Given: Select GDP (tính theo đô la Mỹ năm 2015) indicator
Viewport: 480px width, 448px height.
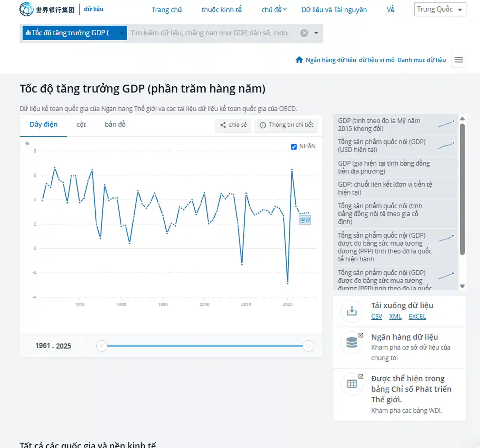Looking at the screenshot, I should click(396, 125).
